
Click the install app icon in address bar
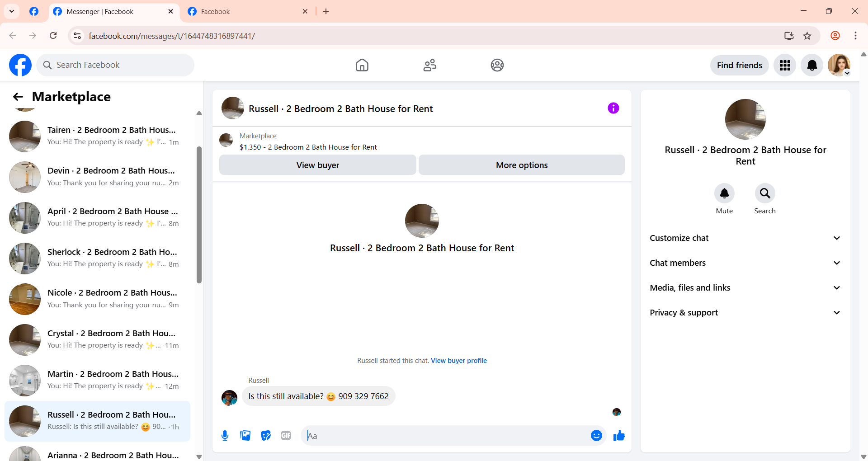[789, 36]
